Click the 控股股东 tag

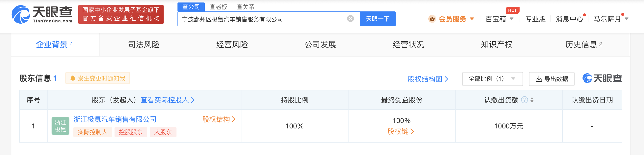[x=131, y=132]
